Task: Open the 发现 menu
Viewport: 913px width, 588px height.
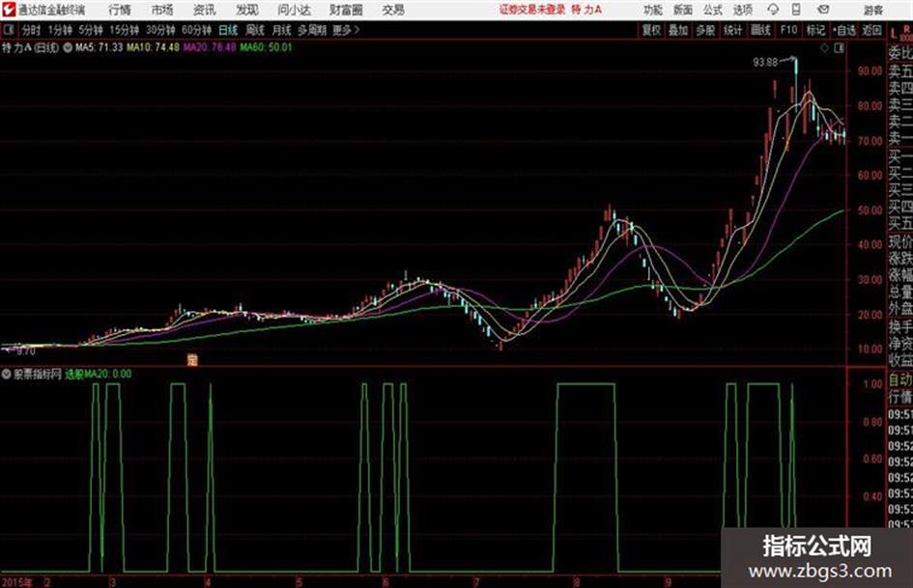Action: [x=247, y=10]
